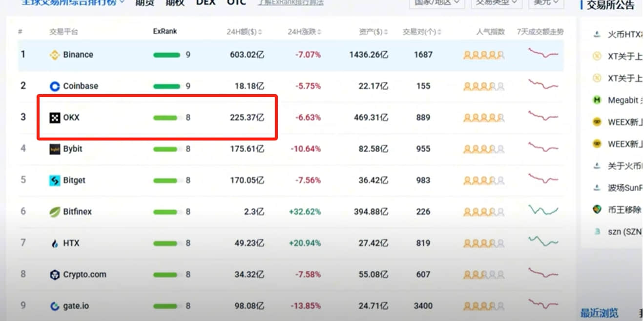Open the 国家/地区 filter dropdown
The image size is (644, 321).
[x=436, y=2]
